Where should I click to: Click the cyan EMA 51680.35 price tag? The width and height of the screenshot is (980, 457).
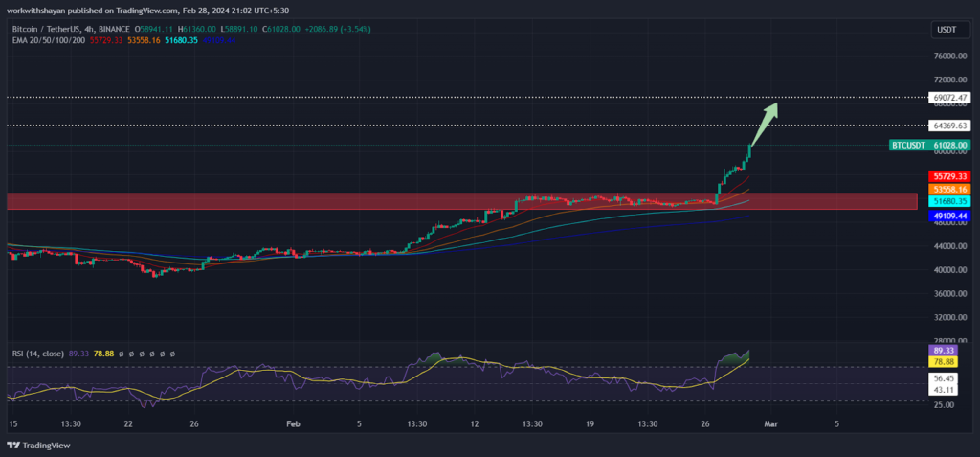[949, 201]
